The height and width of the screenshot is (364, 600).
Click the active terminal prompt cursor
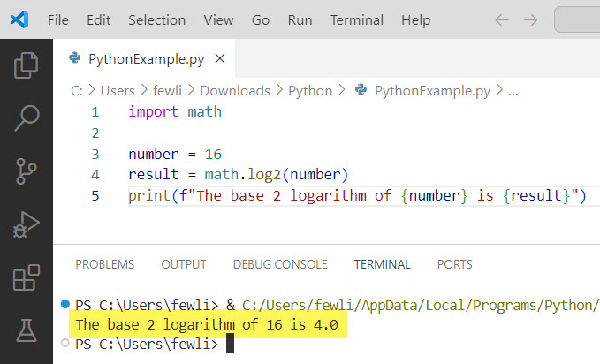click(230, 343)
